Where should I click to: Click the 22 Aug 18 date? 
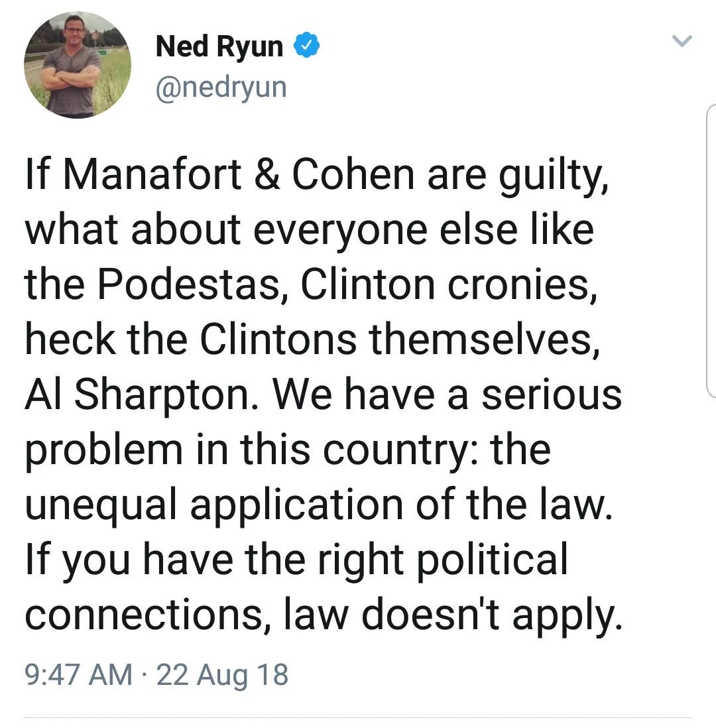(222, 675)
